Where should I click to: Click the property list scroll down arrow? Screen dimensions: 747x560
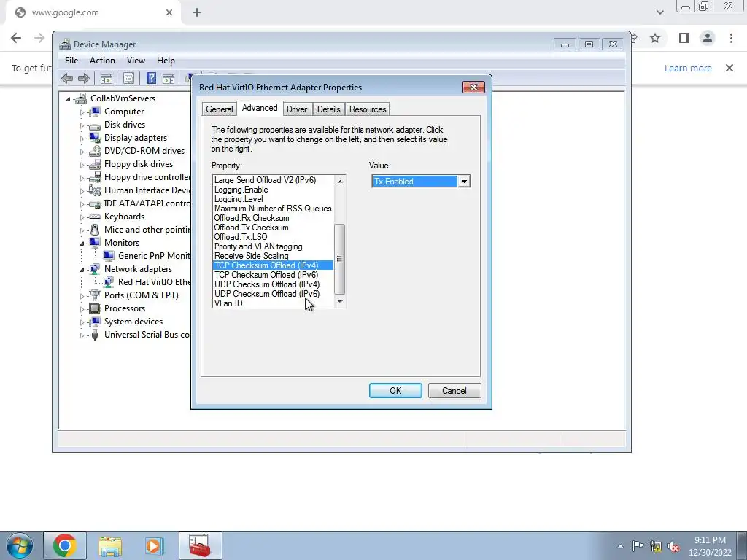[x=340, y=301]
